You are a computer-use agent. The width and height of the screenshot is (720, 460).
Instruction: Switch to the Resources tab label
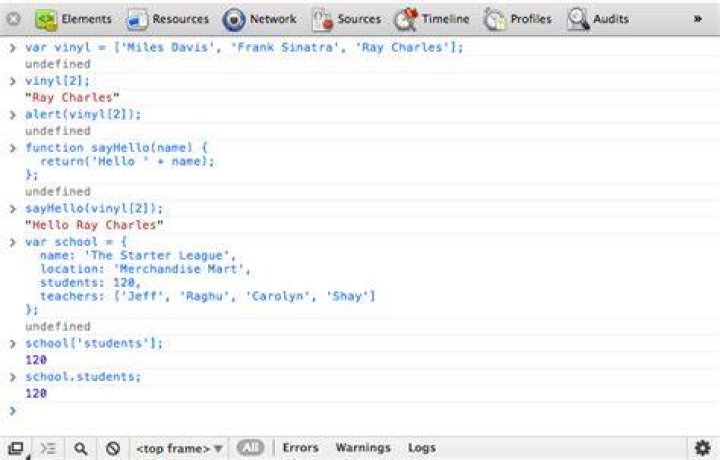180,19
